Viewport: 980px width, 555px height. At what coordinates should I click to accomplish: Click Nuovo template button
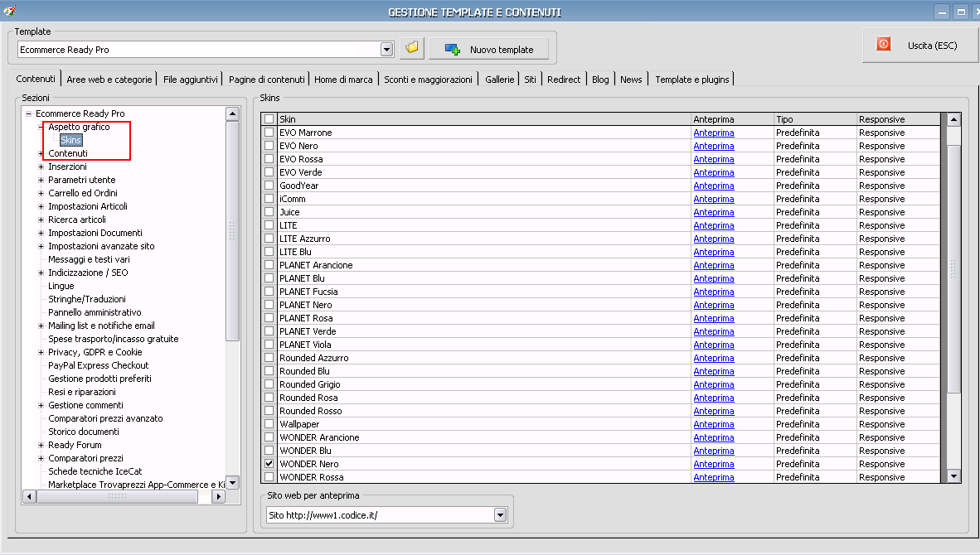[488, 50]
